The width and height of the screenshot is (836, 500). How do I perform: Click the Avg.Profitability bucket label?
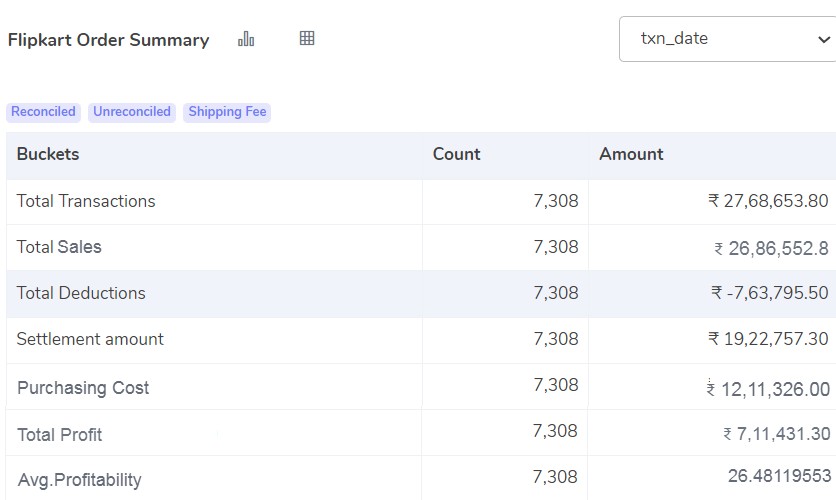pyautogui.click(x=80, y=480)
